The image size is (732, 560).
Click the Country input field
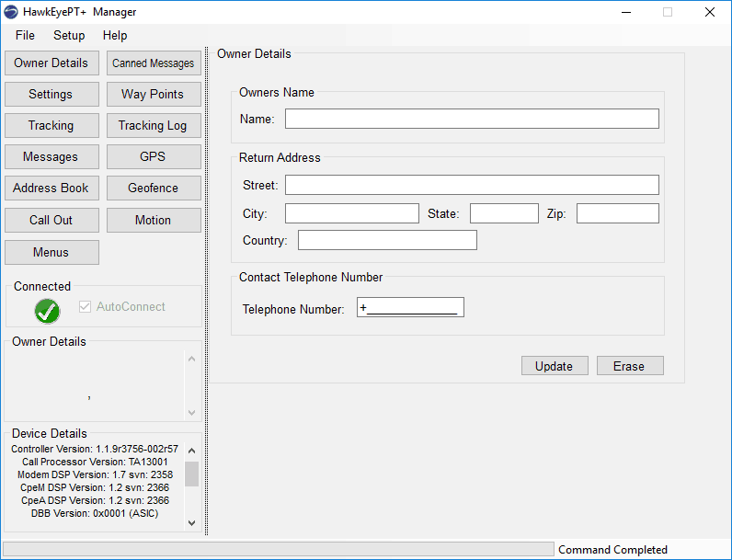[387, 240]
